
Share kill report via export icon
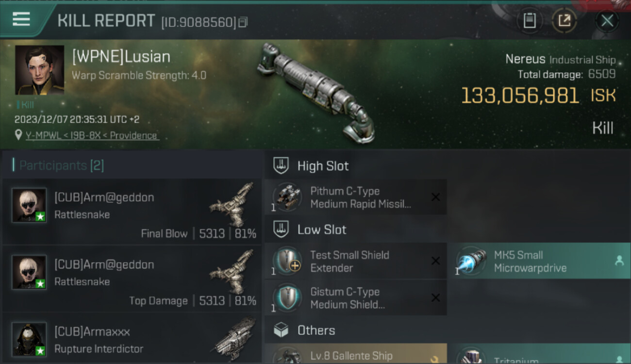(564, 21)
